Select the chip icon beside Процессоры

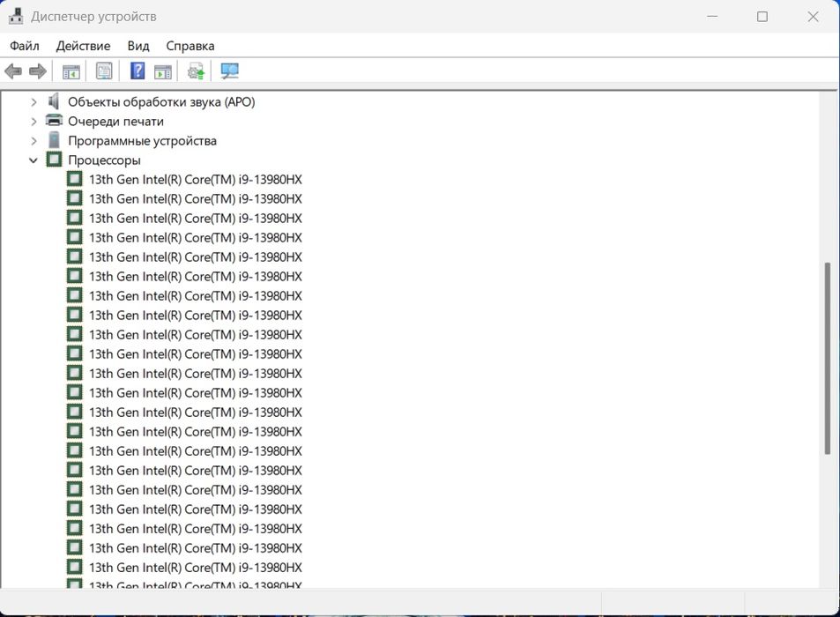(54, 160)
